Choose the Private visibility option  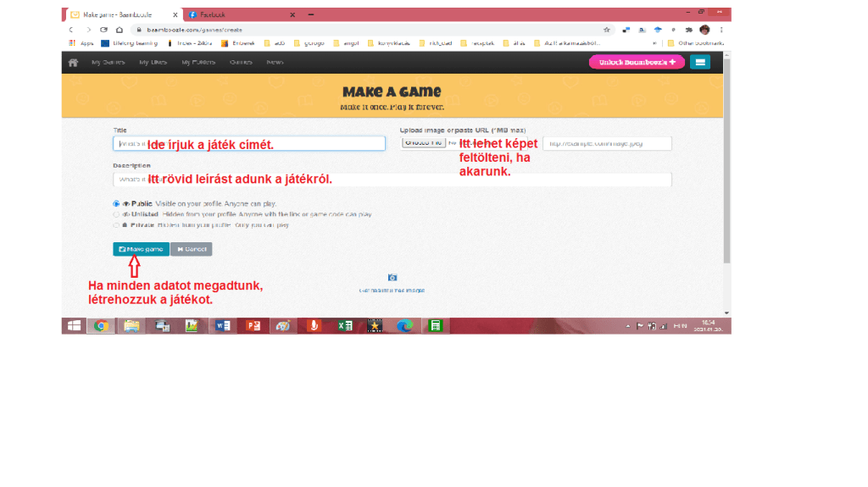[116, 225]
